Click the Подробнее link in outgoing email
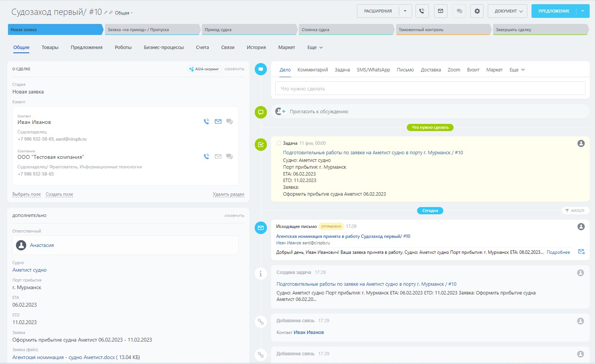This screenshot has height=364, width=595. tap(558, 252)
